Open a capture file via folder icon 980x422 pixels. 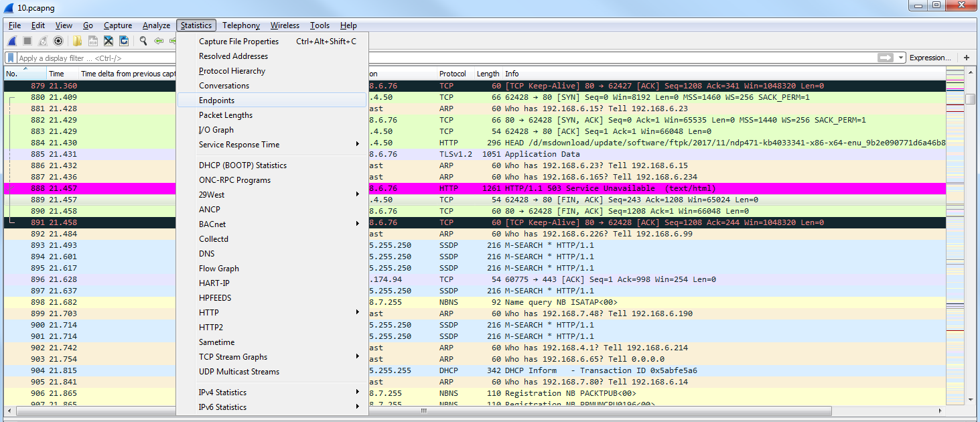click(x=78, y=41)
